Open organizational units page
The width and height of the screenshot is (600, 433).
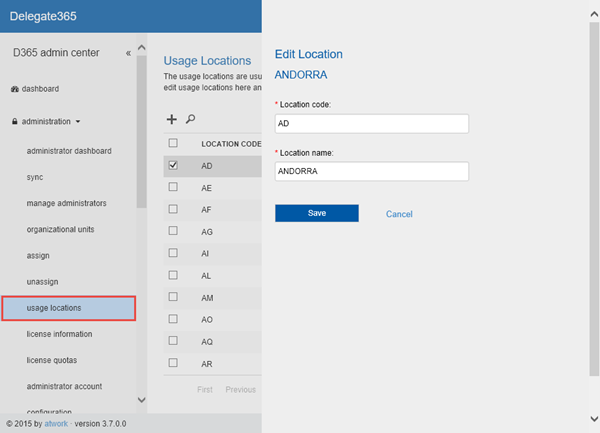(x=61, y=229)
